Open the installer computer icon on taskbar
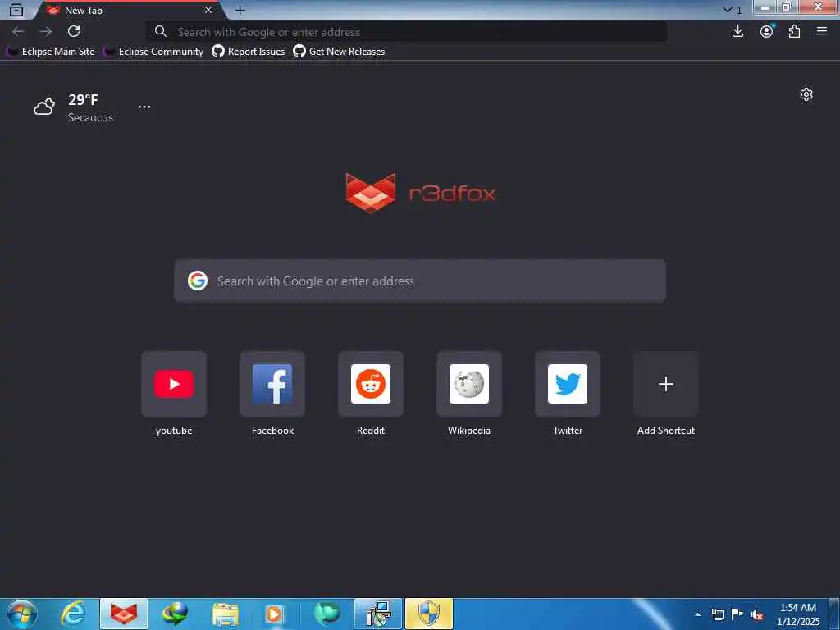This screenshot has height=630, width=840. pyautogui.click(x=378, y=614)
